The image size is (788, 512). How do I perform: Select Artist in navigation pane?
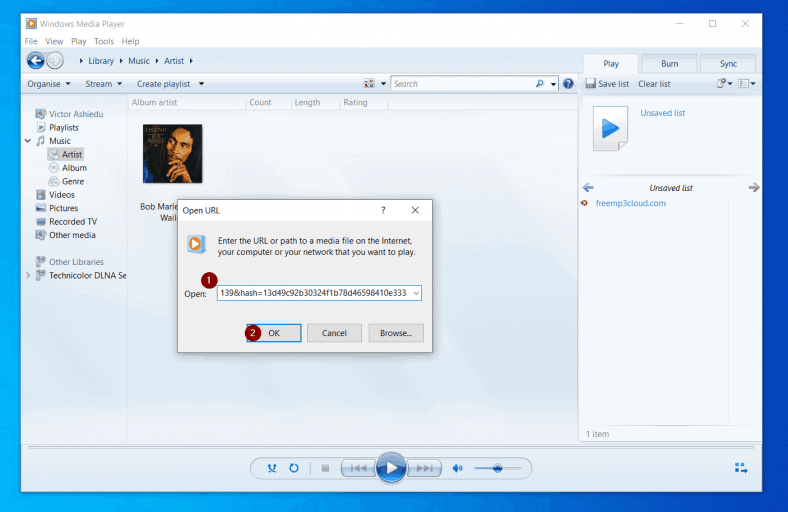coord(65,154)
